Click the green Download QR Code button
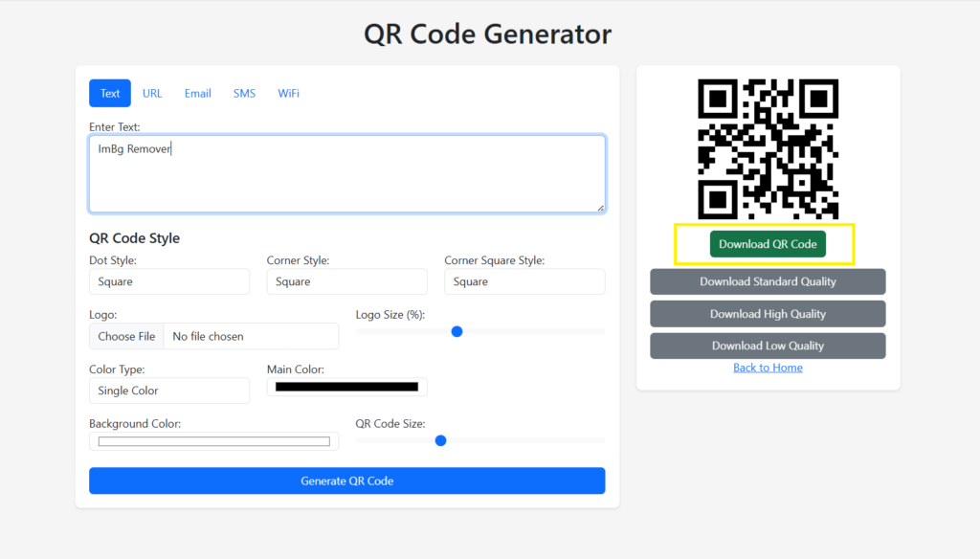Image resolution: width=980 pixels, height=559 pixels. click(768, 244)
